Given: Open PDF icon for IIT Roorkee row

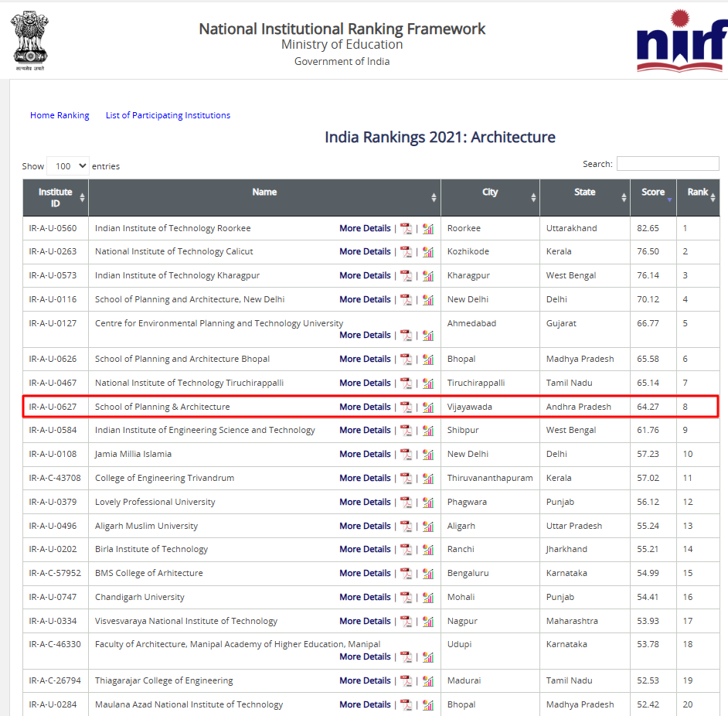Looking at the screenshot, I should coord(407,229).
